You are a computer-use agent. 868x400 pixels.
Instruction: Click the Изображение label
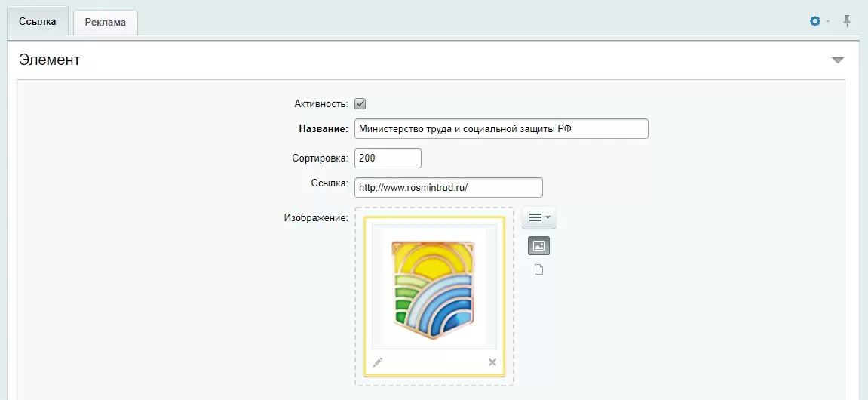(x=316, y=217)
